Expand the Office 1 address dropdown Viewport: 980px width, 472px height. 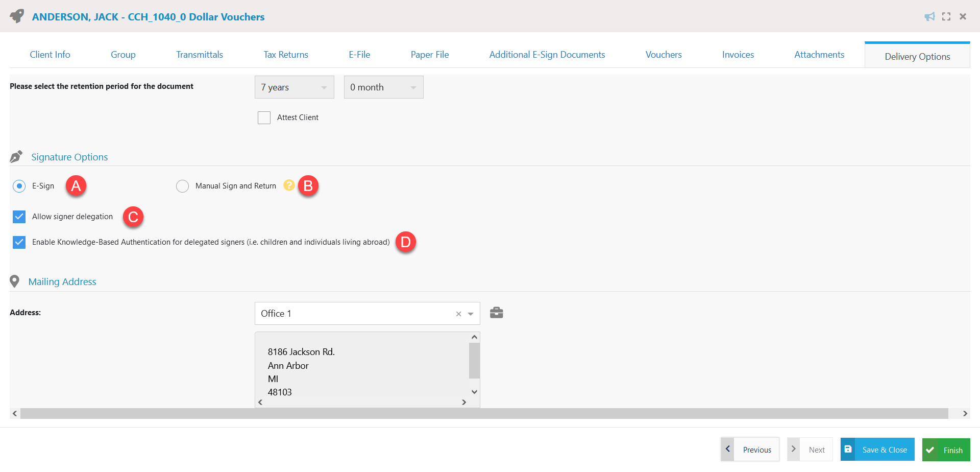pos(471,314)
